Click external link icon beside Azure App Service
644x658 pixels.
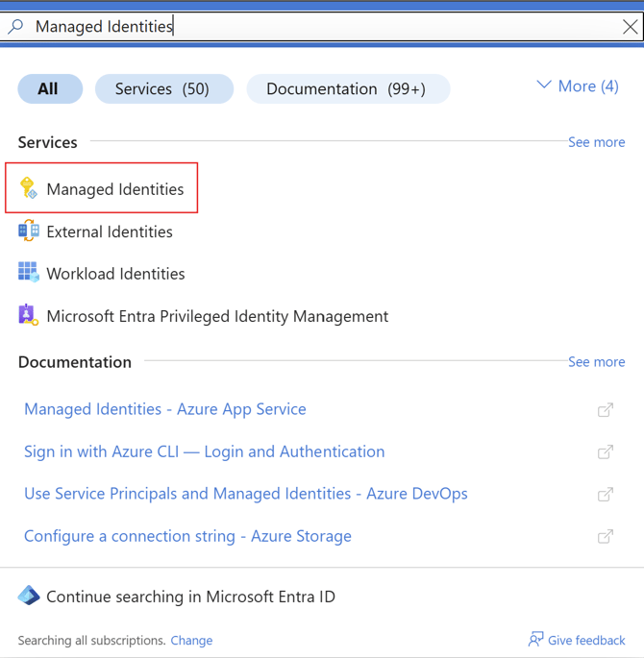point(606,410)
